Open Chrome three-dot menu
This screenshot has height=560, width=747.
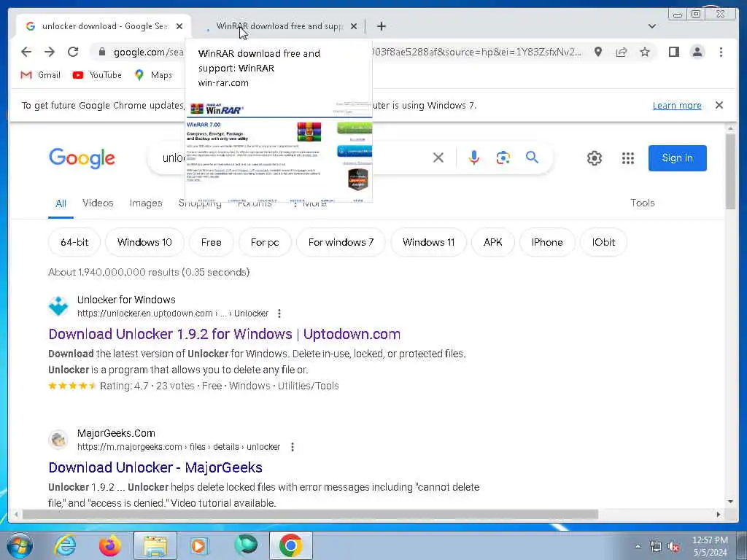(x=721, y=52)
